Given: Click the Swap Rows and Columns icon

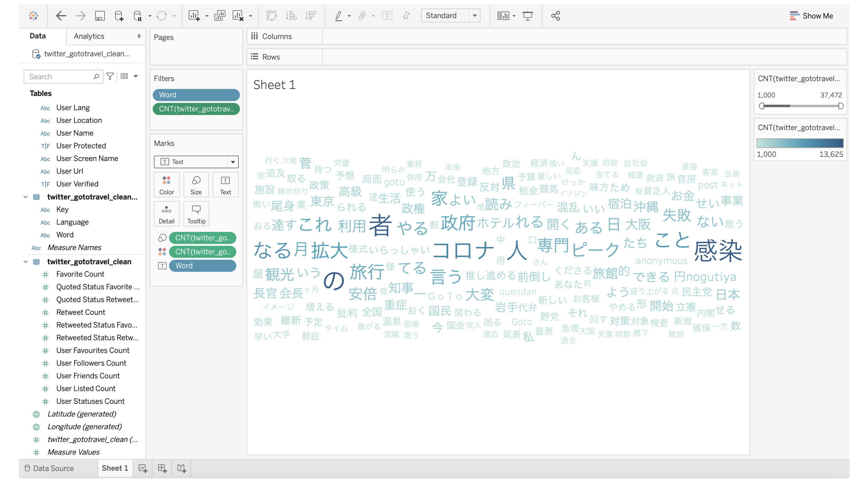Looking at the screenshot, I should click(x=271, y=15).
